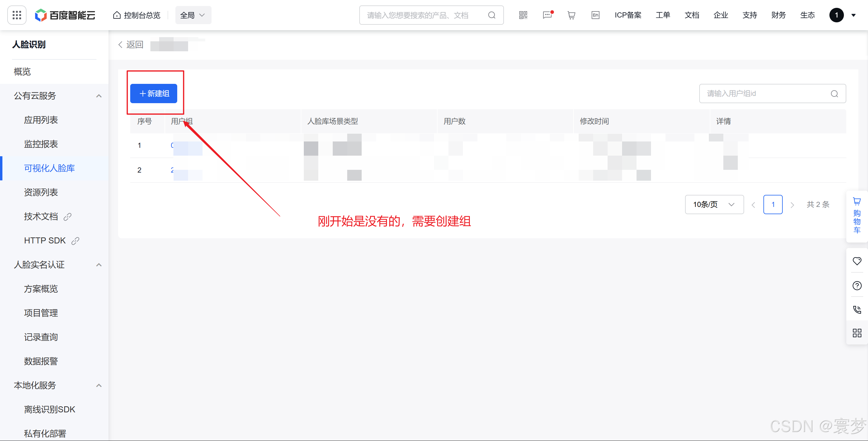
Task: Click the shopping cart icon in header
Action: point(571,15)
